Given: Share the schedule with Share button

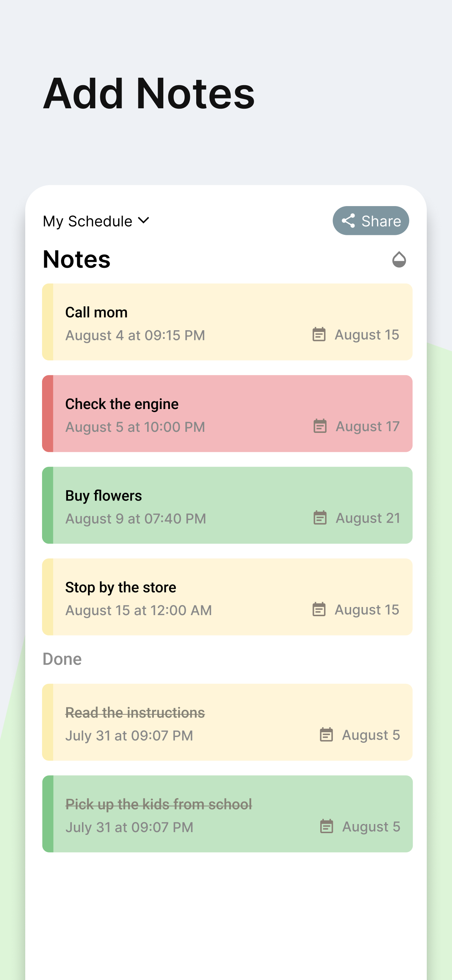Looking at the screenshot, I should click(371, 221).
